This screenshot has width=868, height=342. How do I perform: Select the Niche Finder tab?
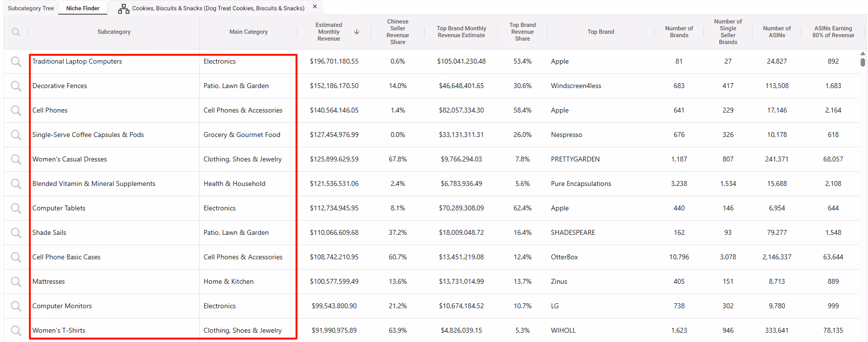[x=83, y=8]
